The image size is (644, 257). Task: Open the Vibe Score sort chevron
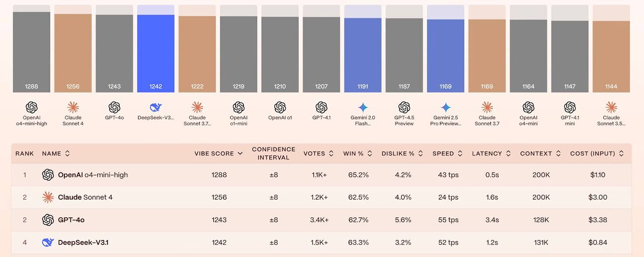pos(240,153)
